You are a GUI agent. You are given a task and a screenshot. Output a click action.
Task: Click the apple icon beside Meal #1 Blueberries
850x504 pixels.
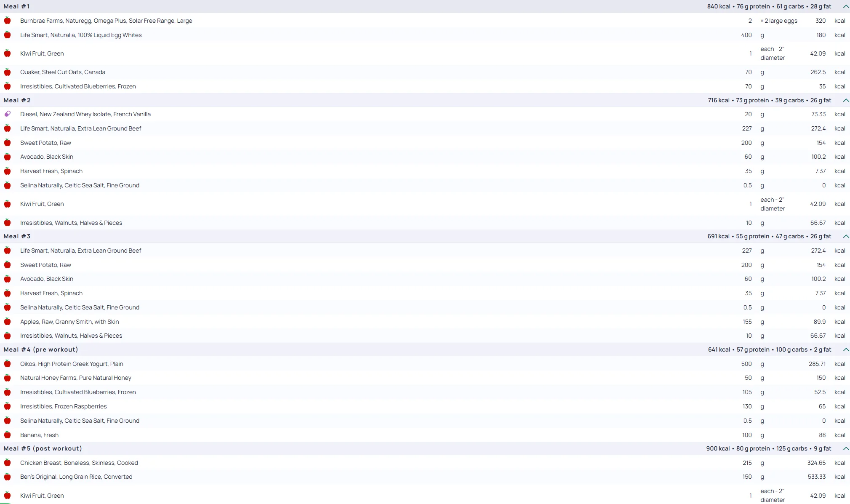(8, 86)
